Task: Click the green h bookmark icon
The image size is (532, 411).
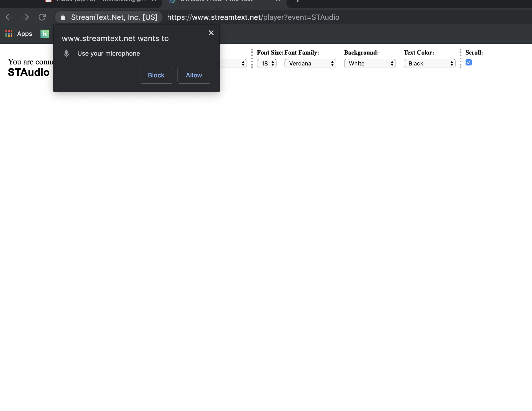Action: pyautogui.click(x=45, y=34)
